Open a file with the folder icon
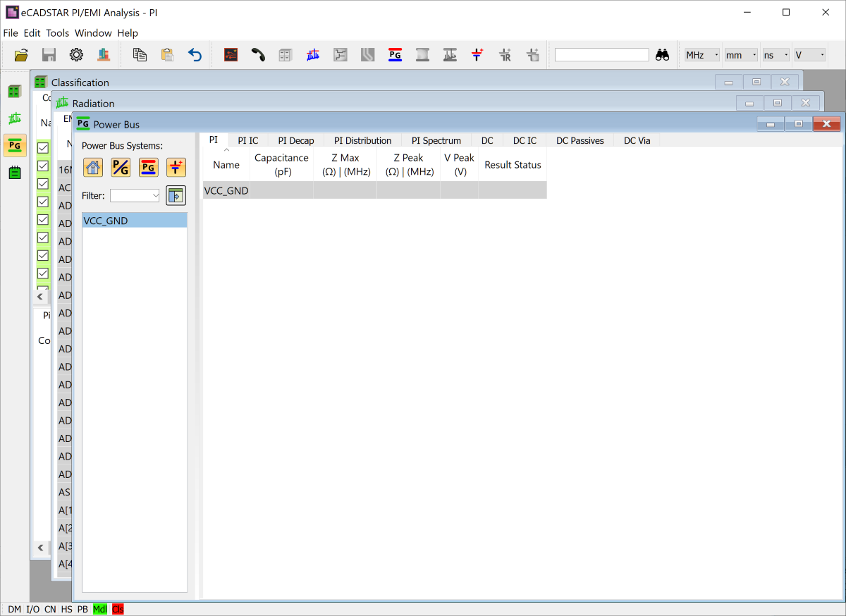 [x=21, y=55]
